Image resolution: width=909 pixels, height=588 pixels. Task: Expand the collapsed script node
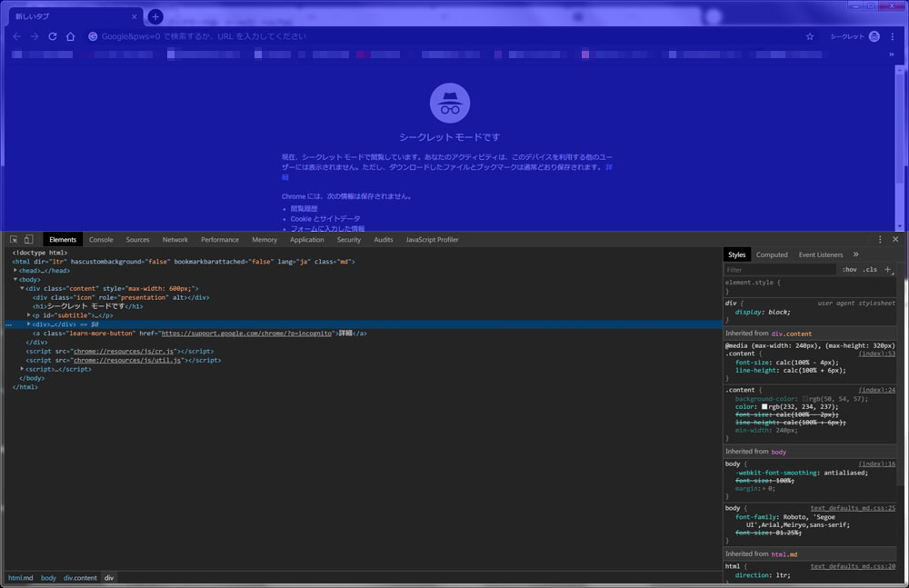(x=22, y=369)
